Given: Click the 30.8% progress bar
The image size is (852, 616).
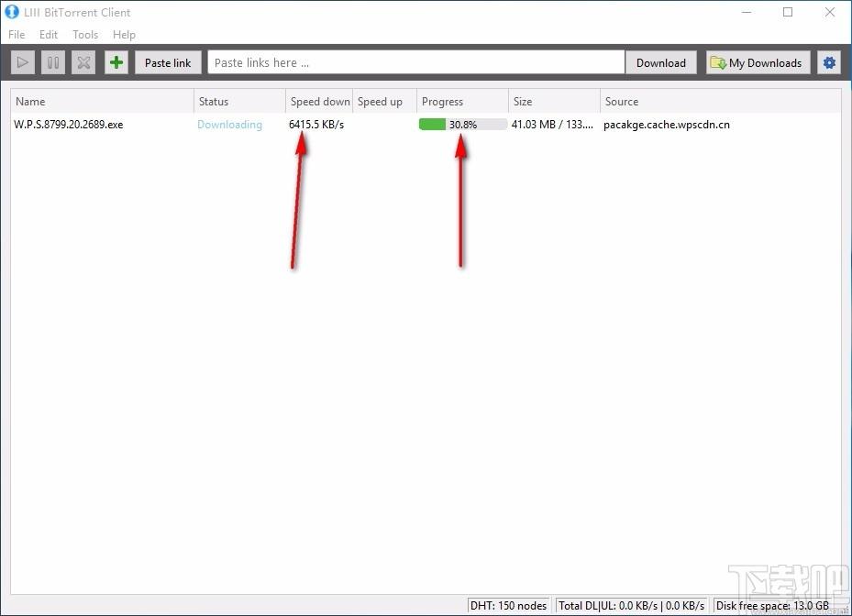Looking at the screenshot, I should coord(462,125).
